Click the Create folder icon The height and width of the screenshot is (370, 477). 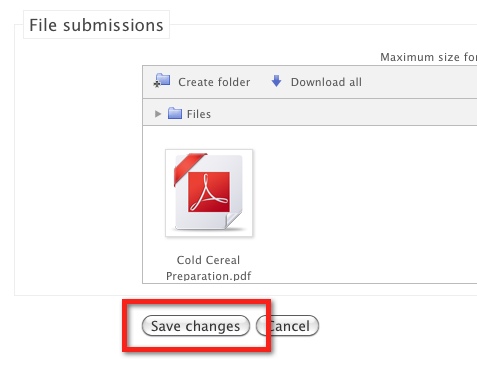(x=162, y=81)
